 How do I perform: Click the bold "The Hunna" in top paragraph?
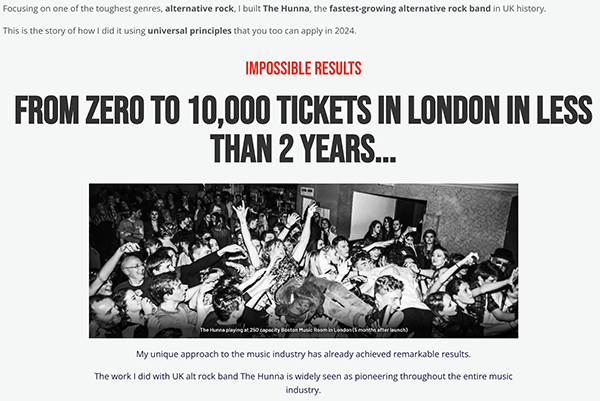click(x=286, y=8)
